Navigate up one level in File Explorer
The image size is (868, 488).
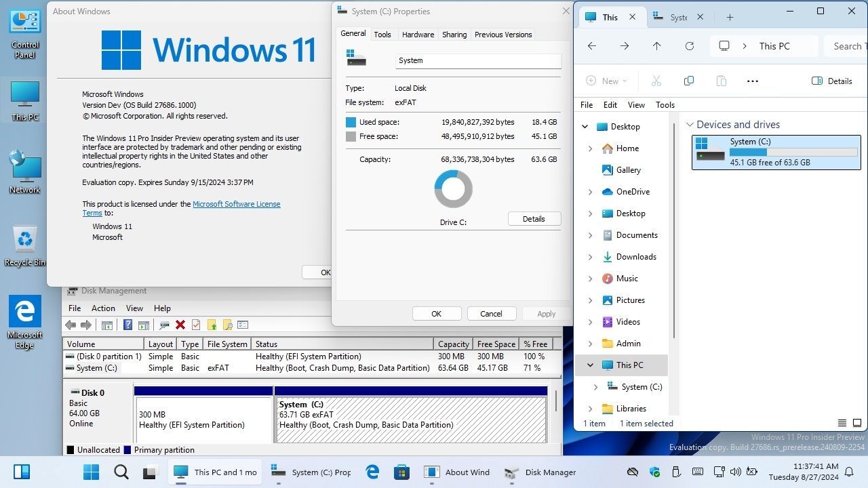[x=656, y=46]
